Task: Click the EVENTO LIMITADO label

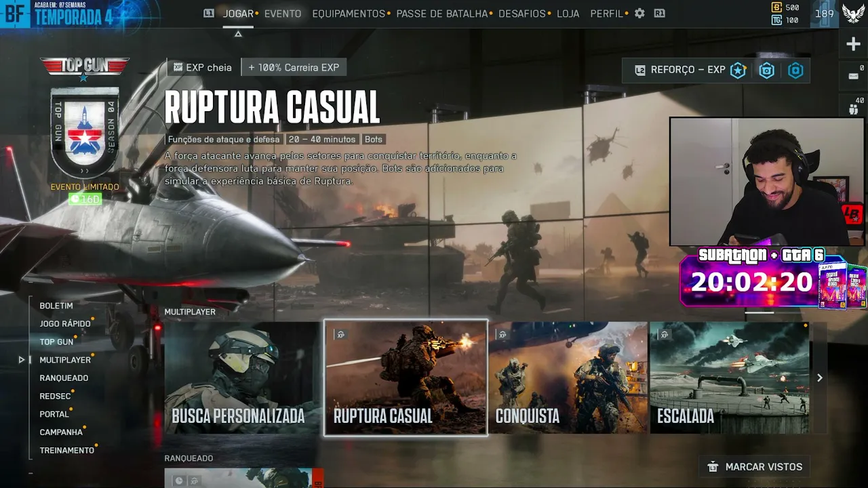Action: click(x=85, y=187)
